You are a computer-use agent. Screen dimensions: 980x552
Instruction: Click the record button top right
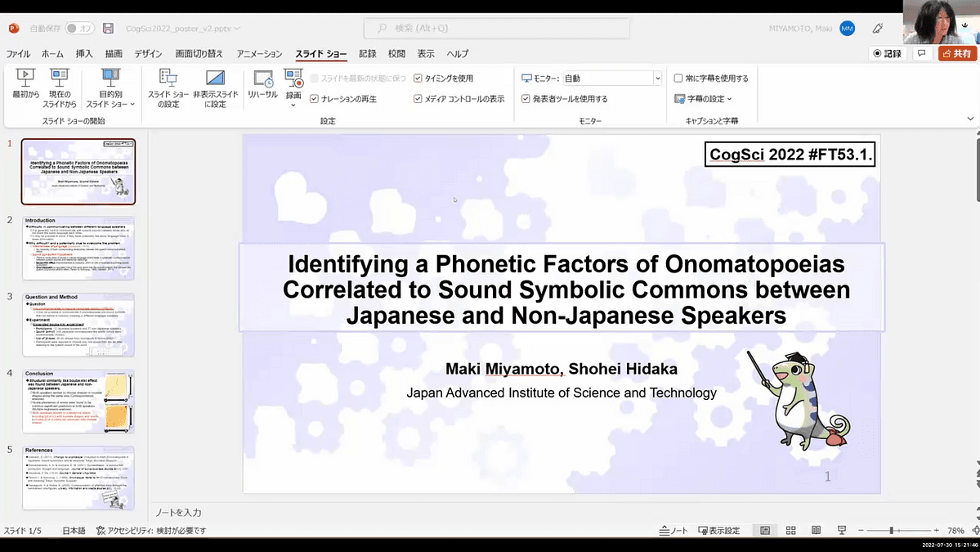(x=888, y=54)
